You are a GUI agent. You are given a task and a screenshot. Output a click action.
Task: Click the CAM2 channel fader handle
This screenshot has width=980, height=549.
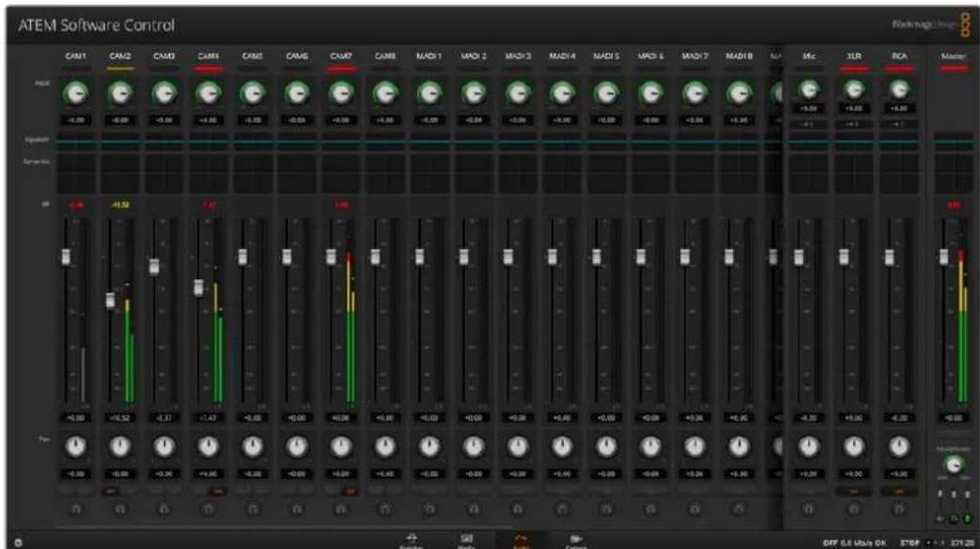[110, 300]
